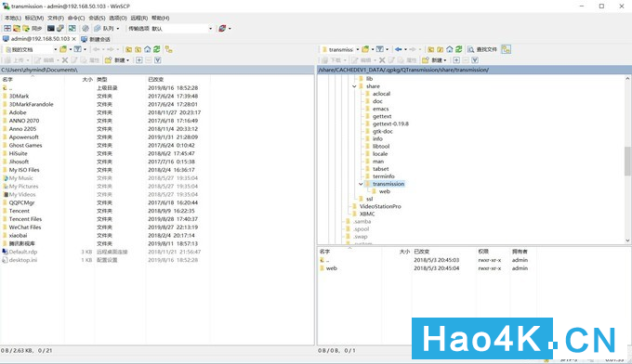Select the XBMC folder in tree
Viewport: 632px width, 364px height.
point(367,214)
